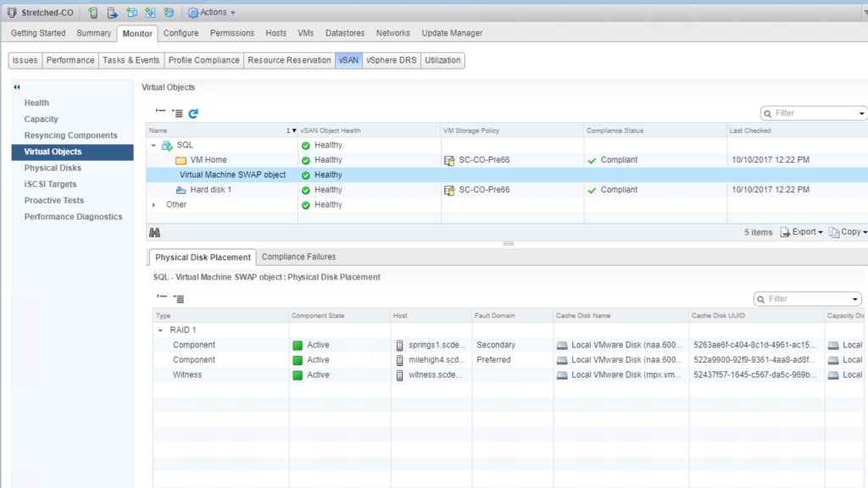Collapse the RAID 1 group
Screen dimensions: 868x488
[x=161, y=330]
